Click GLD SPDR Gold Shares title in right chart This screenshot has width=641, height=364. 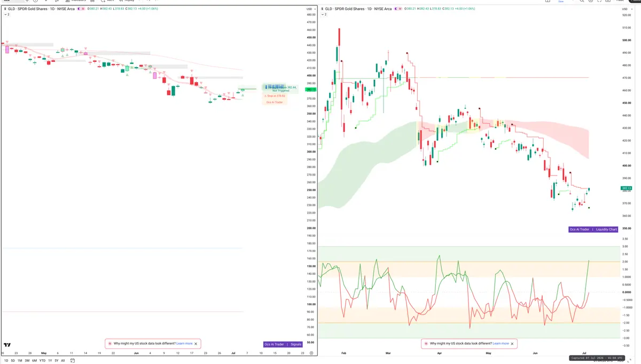tap(358, 9)
